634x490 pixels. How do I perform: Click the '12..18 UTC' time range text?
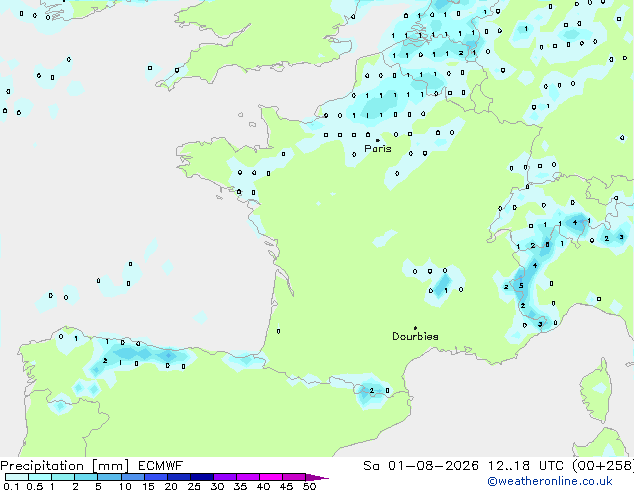pyautogui.click(x=525, y=466)
